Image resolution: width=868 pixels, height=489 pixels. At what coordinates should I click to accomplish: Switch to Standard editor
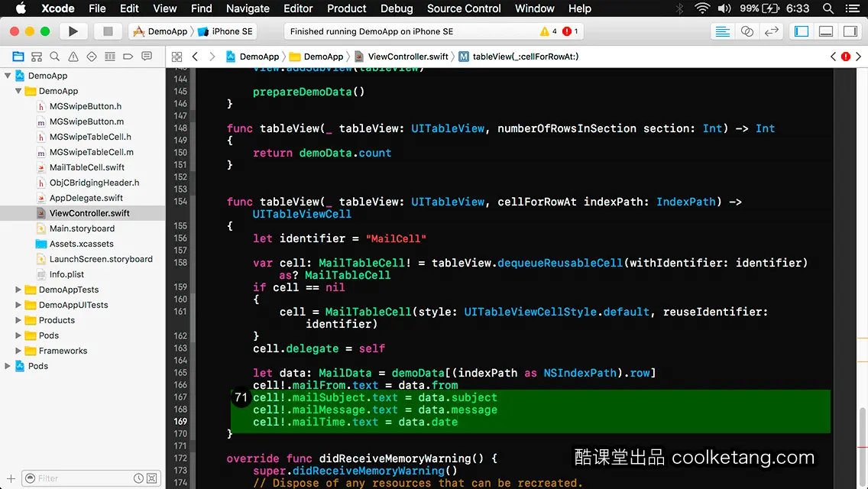pos(722,31)
